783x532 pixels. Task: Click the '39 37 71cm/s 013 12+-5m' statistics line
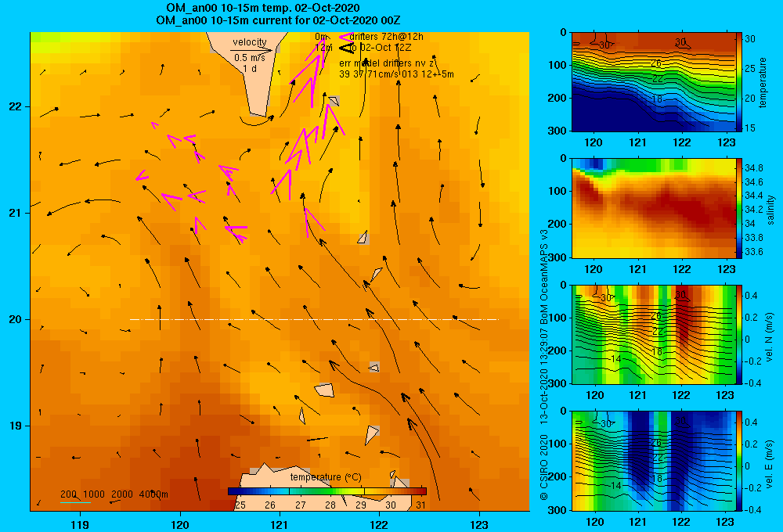coord(396,74)
